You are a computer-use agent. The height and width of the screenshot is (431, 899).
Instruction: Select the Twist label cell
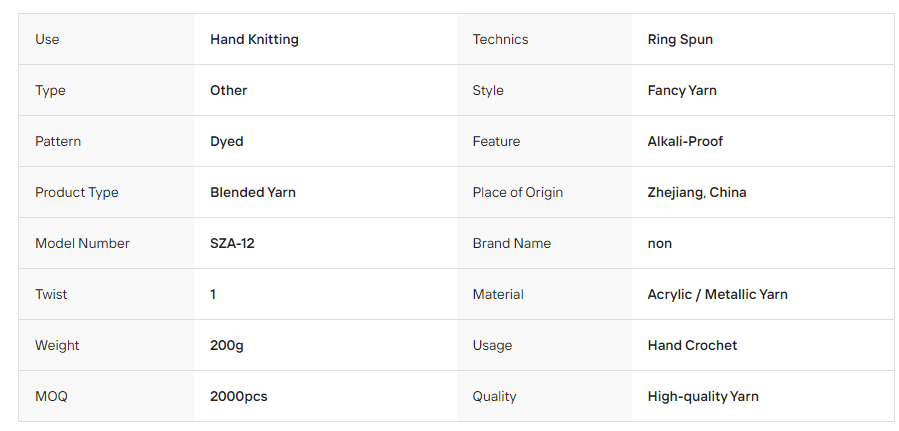106,295
